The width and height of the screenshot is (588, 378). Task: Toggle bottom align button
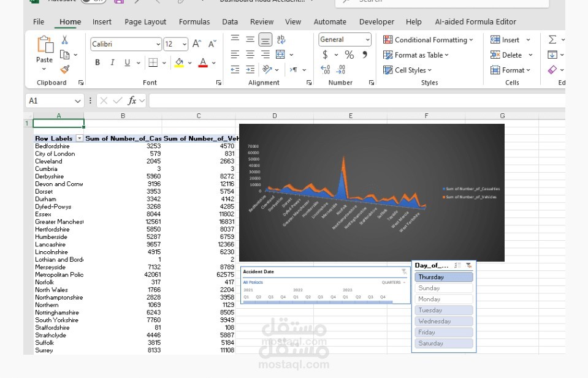click(265, 39)
